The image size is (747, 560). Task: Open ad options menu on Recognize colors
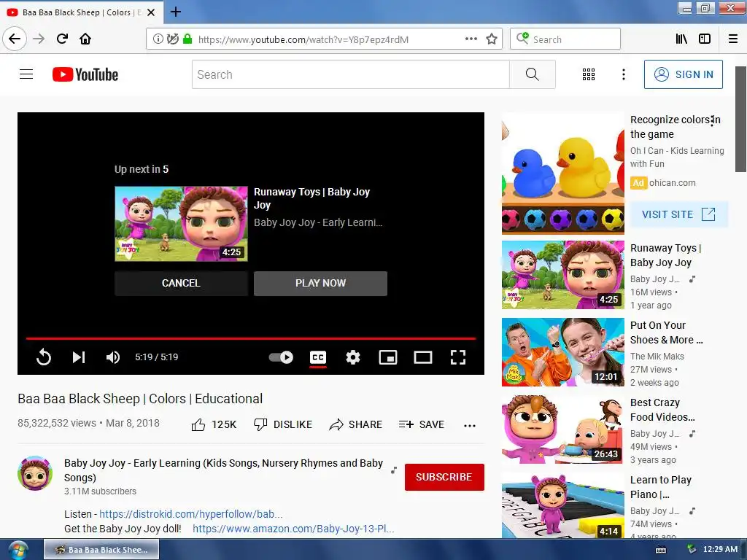[712, 120]
